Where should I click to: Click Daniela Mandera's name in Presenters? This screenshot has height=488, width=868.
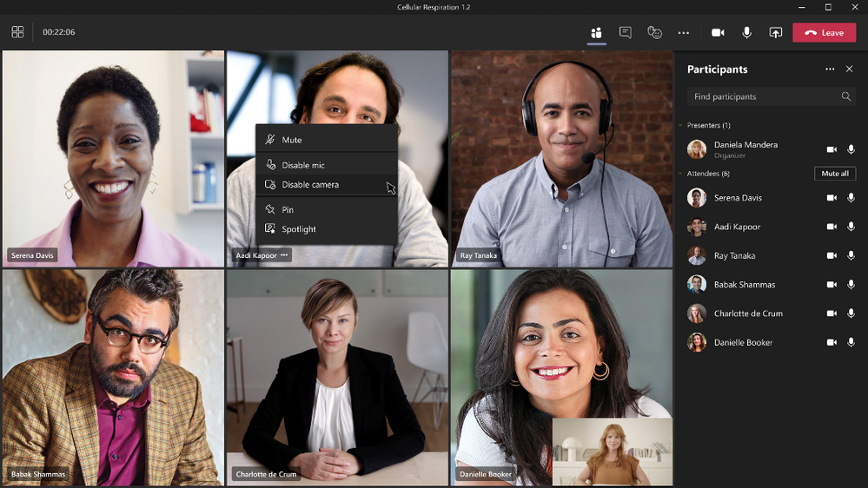coord(745,144)
